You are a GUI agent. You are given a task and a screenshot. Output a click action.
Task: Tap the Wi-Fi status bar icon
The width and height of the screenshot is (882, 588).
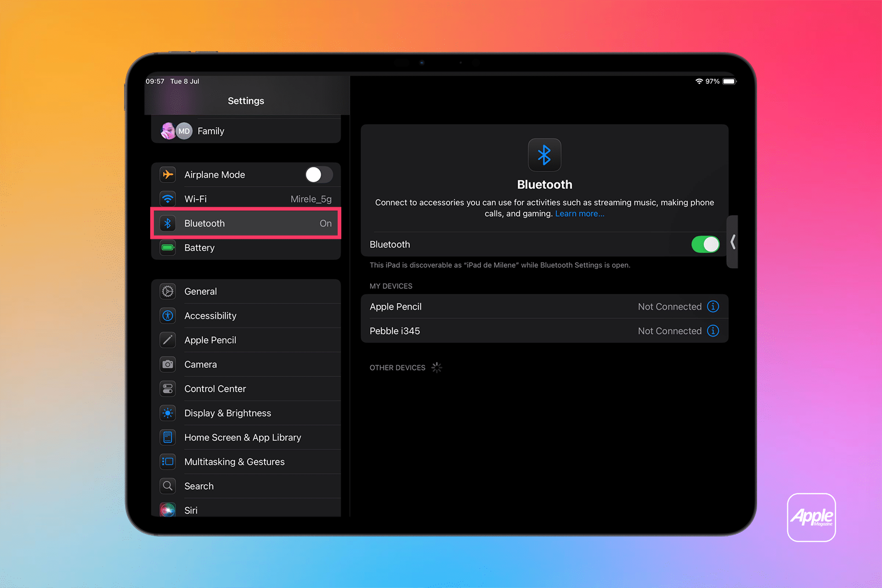point(699,81)
